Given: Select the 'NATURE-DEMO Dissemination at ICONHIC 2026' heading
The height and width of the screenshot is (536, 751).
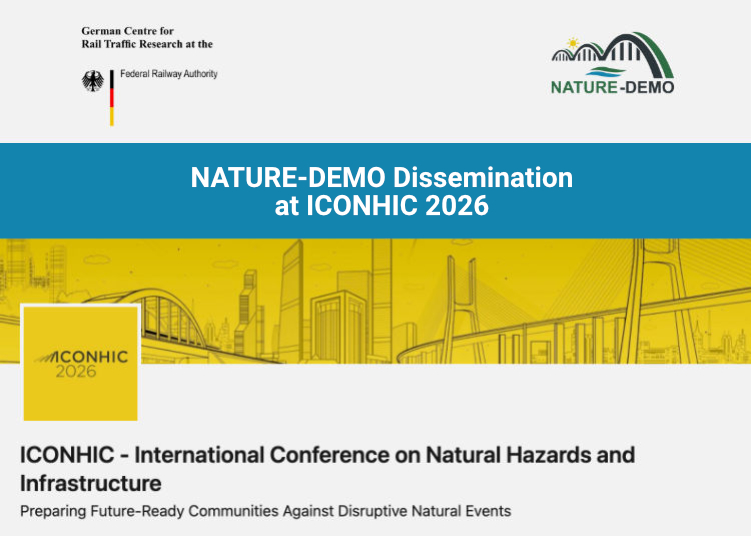Looking at the screenshot, I should coord(382,191).
